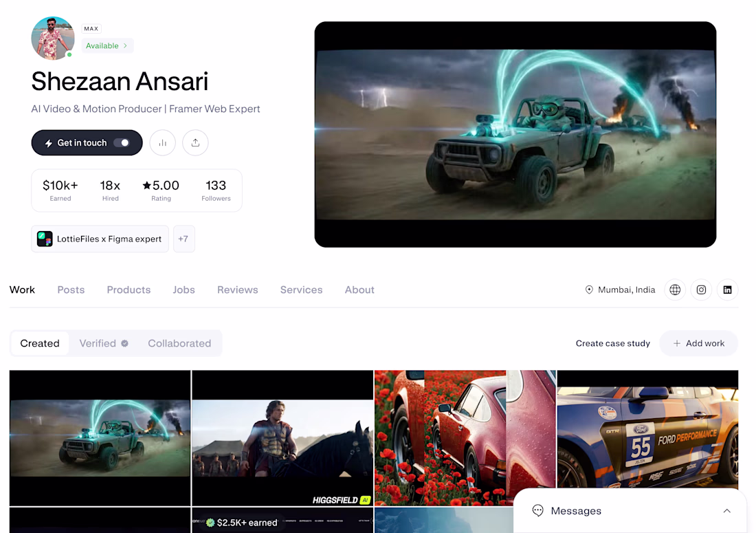Click Create case study
Screen dimensions: 756x533
pyautogui.click(x=613, y=343)
